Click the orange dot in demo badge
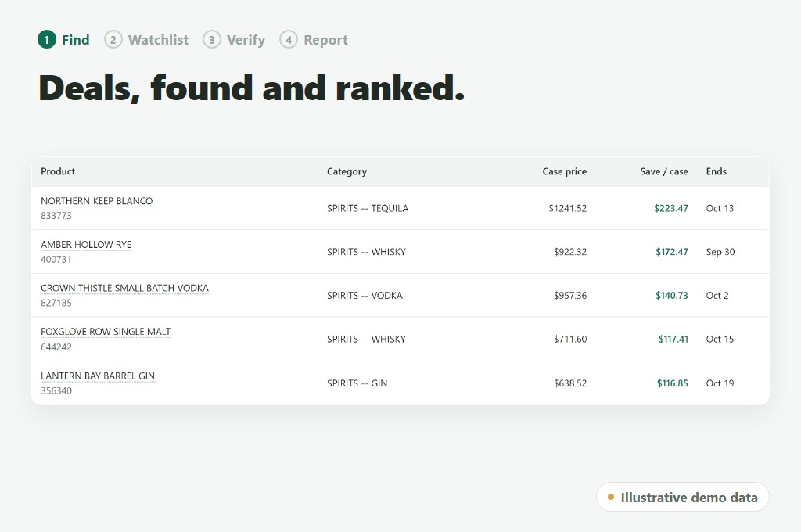 tap(610, 497)
